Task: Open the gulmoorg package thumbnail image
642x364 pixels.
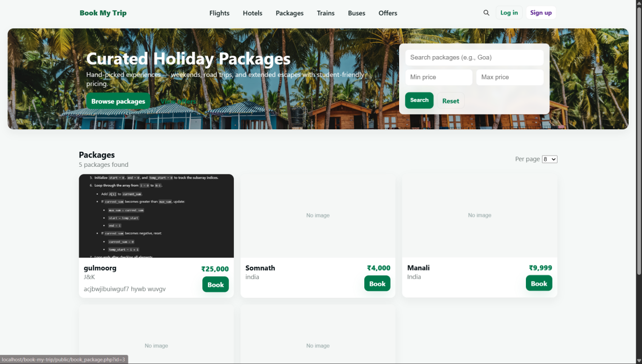Action: [156, 216]
